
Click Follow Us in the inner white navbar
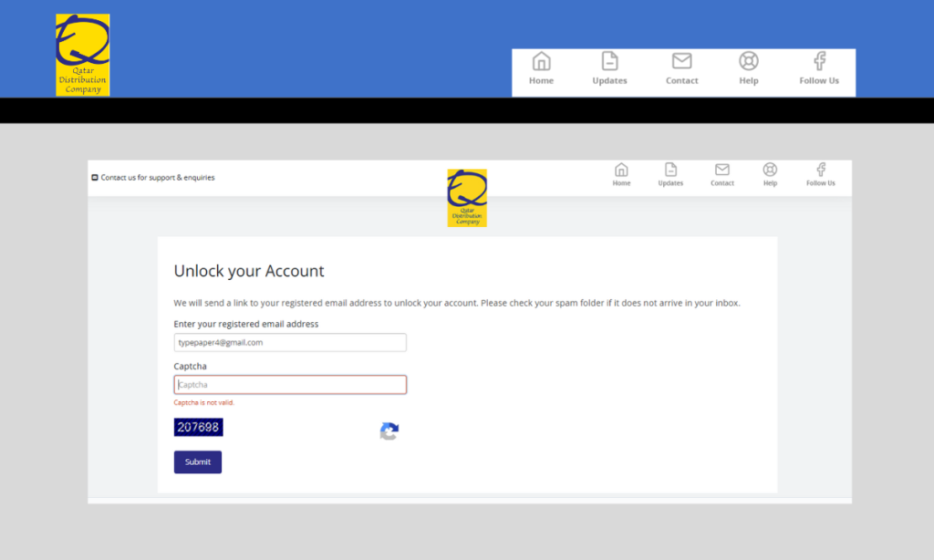(820, 171)
